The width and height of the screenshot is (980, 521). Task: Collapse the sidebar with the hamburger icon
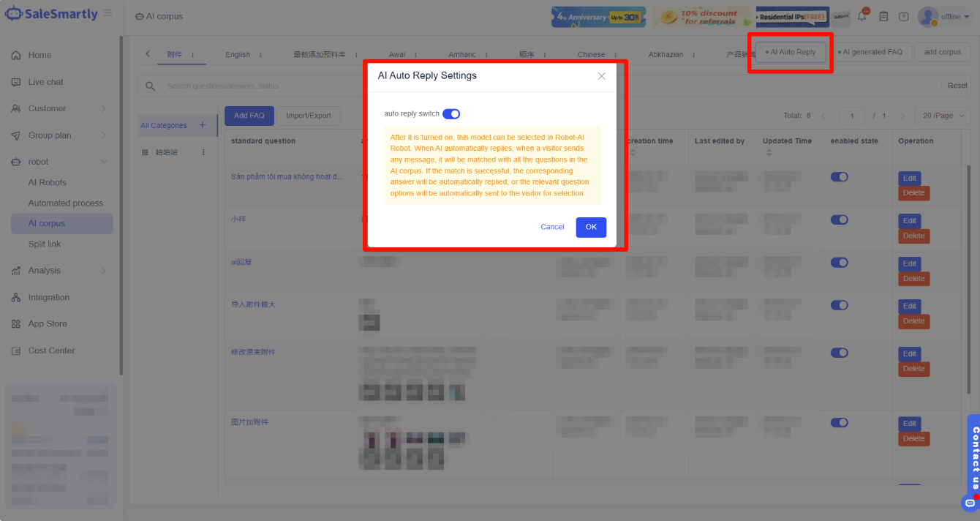point(108,13)
